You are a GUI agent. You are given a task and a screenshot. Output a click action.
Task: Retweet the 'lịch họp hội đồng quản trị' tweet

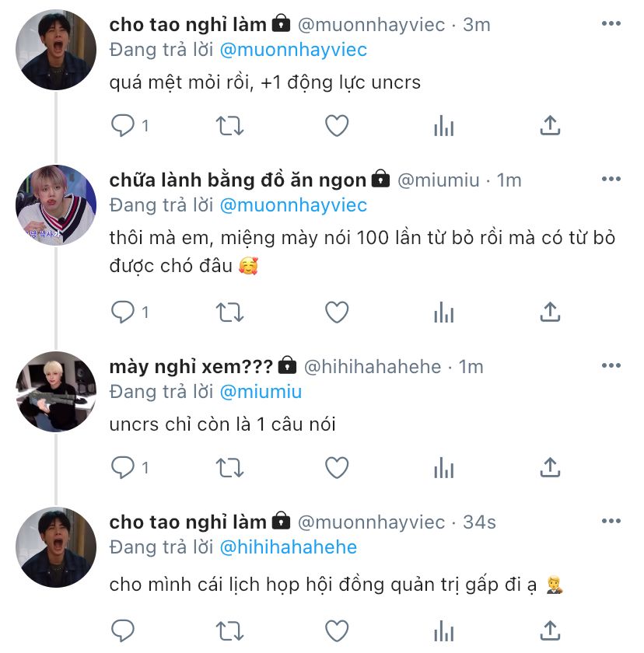click(x=229, y=631)
